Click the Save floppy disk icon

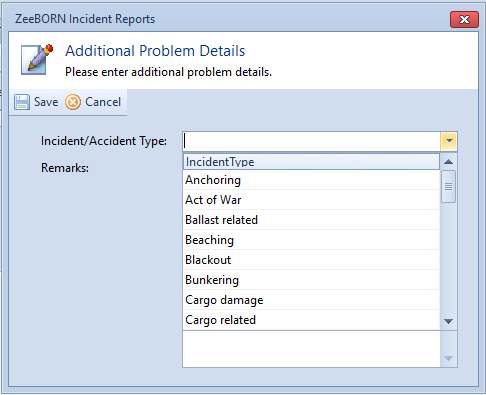click(22, 102)
